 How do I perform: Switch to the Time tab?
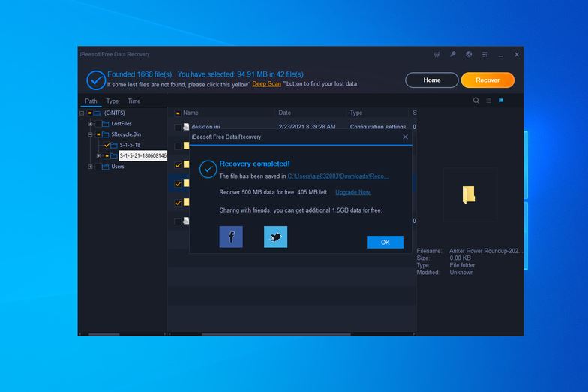[x=133, y=101]
